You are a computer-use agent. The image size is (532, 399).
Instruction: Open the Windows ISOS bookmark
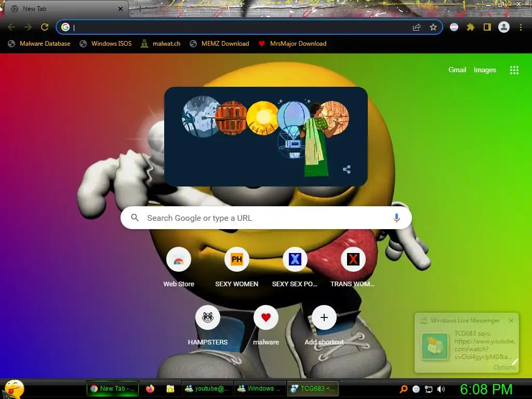pyautogui.click(x=105, y=44)
